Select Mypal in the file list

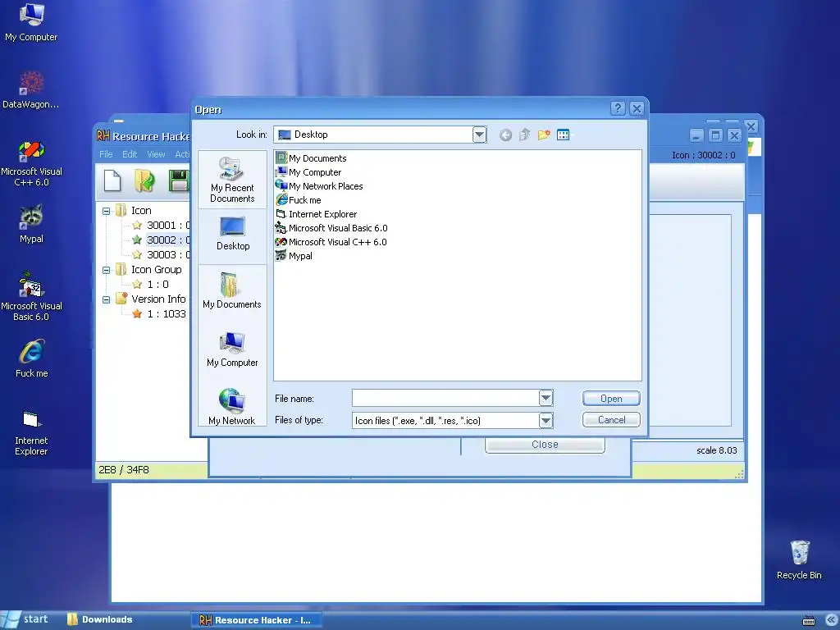294,256
